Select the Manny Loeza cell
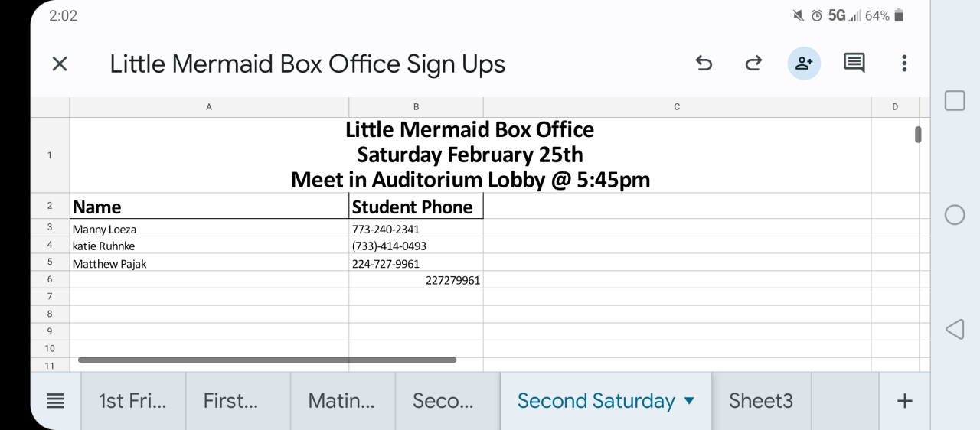The width and height of the screenshot is (980, 430). point(208,229)
